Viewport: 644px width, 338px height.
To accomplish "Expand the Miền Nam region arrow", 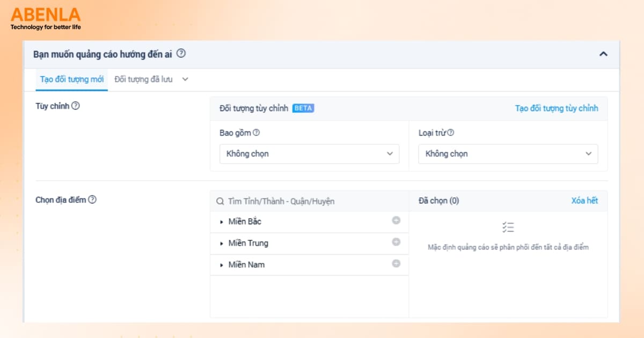I will 222,265.
